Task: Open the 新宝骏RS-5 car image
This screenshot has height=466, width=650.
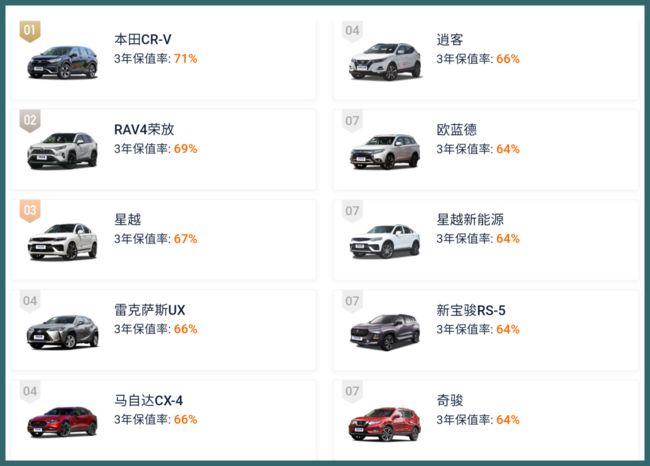Action: tap(385, 332)
